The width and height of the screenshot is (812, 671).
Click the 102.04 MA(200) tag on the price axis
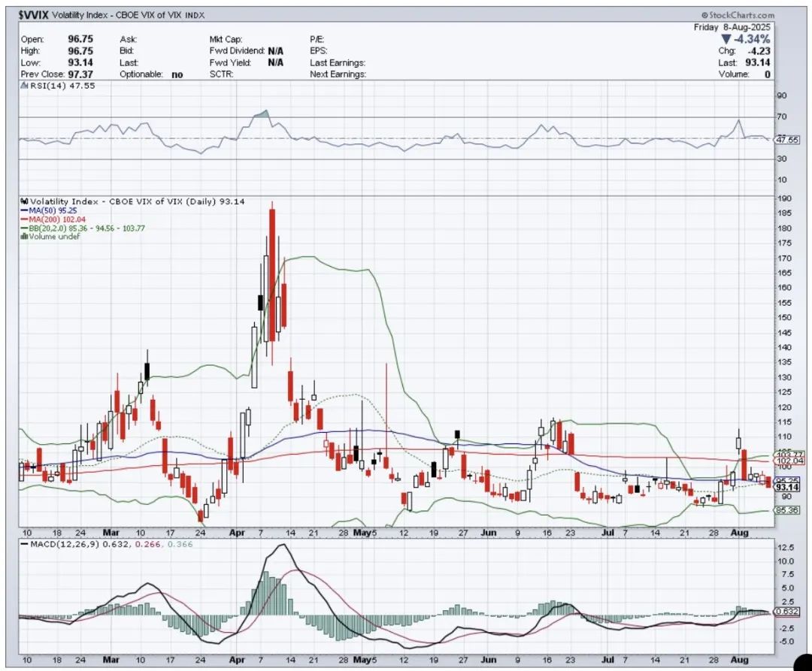789,461
